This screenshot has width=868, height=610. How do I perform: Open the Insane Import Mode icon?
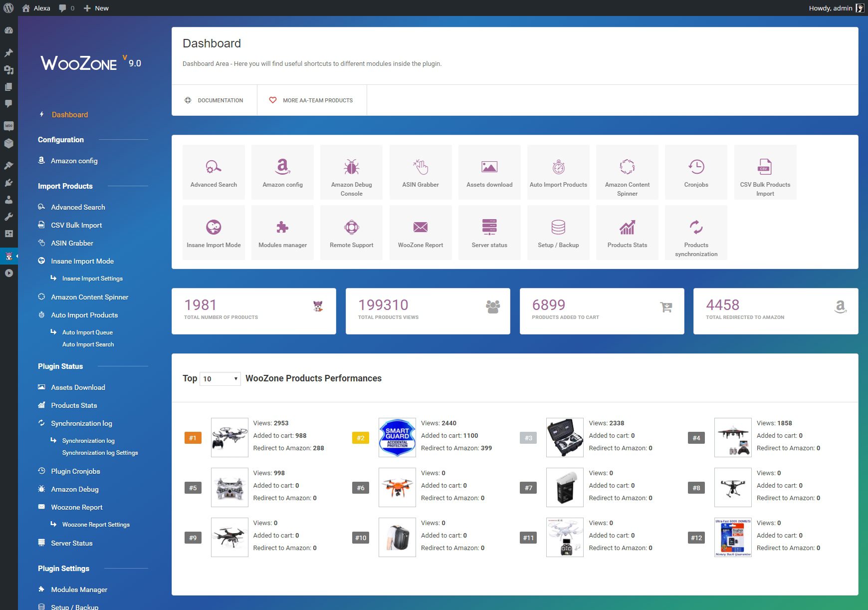click(x=214, y=232)
